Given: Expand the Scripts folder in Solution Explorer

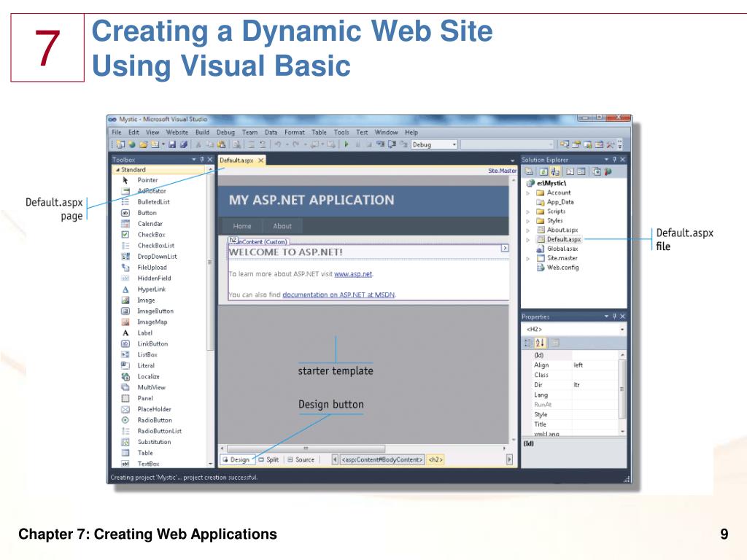Looking at the screenshot, I should [528, 211].
